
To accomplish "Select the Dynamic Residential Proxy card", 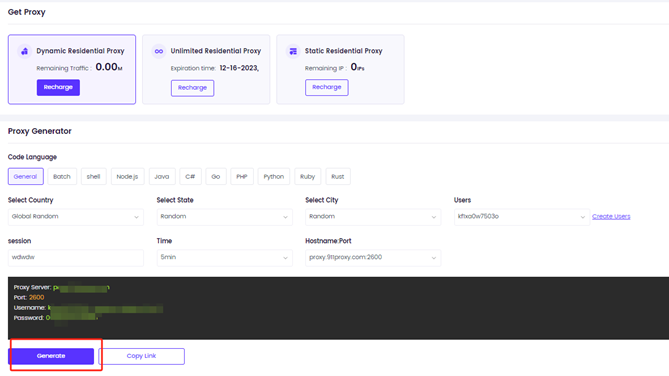I will [x=72, y=70].
